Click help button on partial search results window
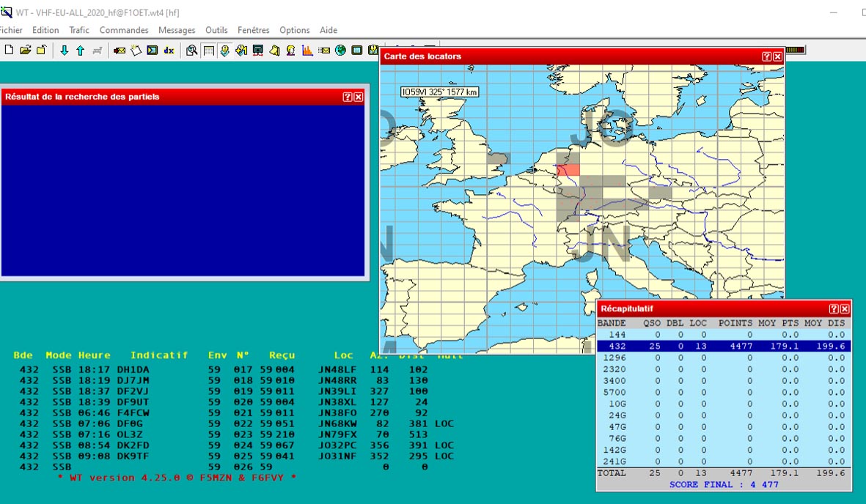 click(x=347, y=97)
